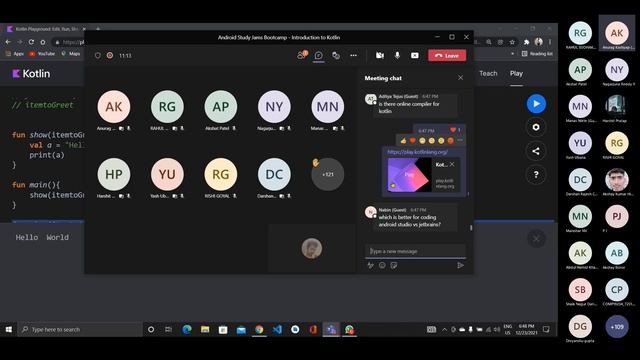Click the Type here to search taskbar box
This screenshot has width=640, height=360.
click(80, 329)
